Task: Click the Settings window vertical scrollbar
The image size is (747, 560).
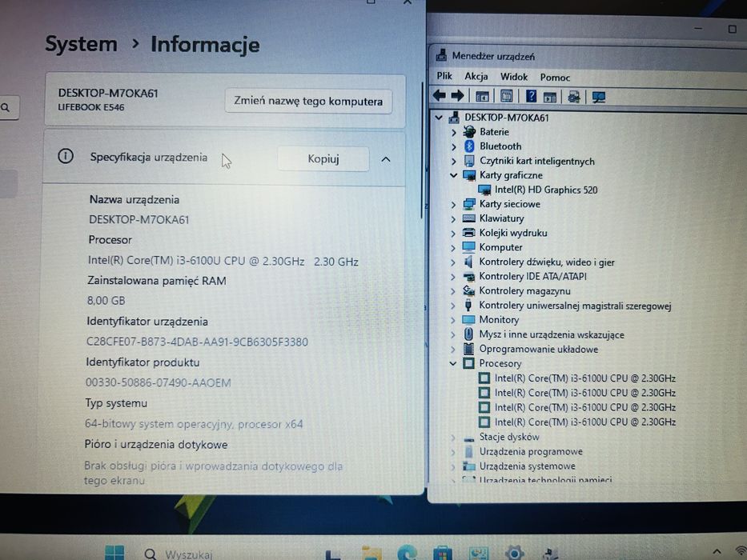Action: click(422, 150)
